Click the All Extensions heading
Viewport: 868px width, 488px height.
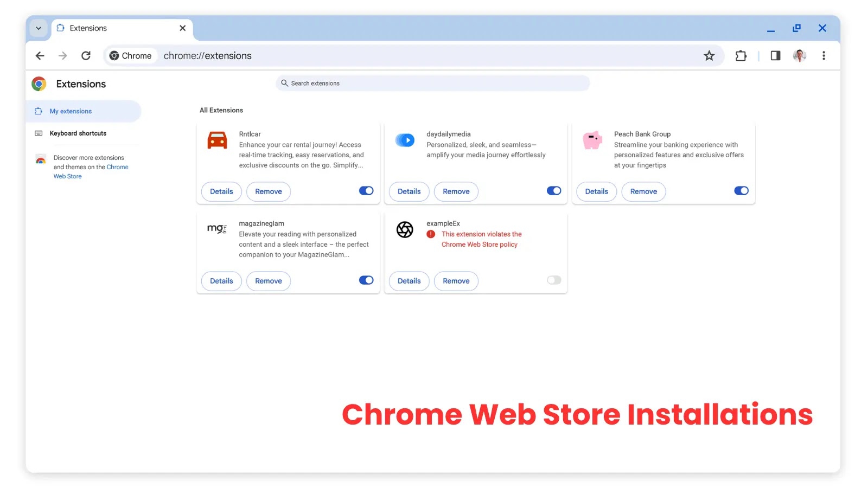pyautogui.click(x=221, y=110)
